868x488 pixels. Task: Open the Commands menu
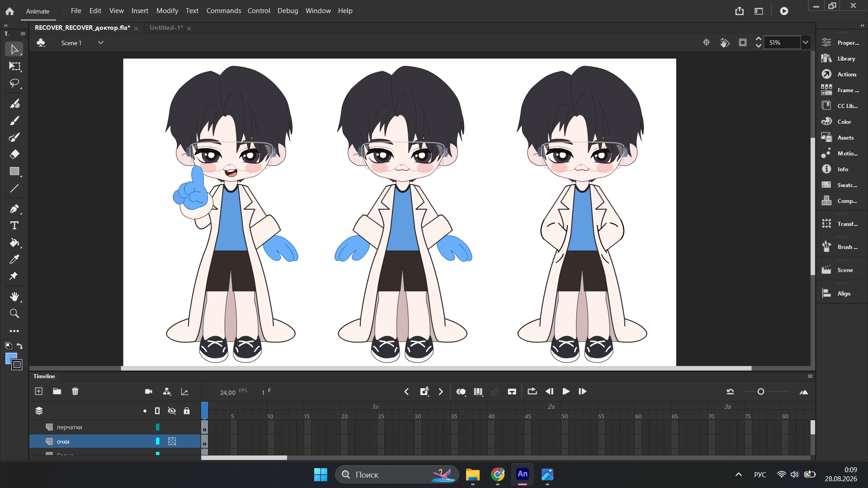click(224, 10)
